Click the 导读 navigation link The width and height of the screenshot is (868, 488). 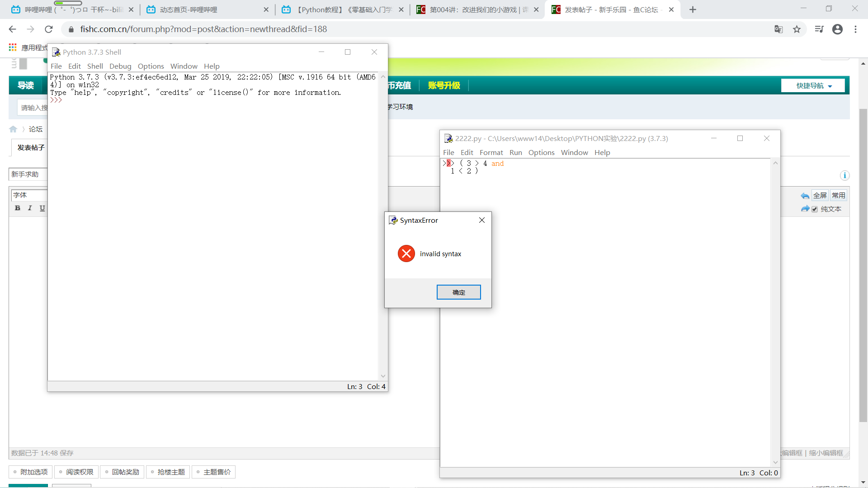tap(26, 85)
